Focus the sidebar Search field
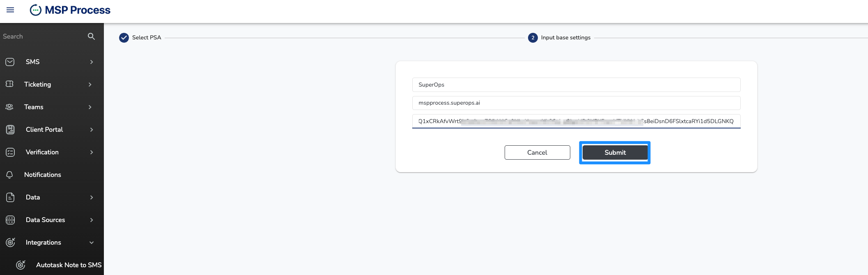 pyautogui.click(x=43, y=37)
